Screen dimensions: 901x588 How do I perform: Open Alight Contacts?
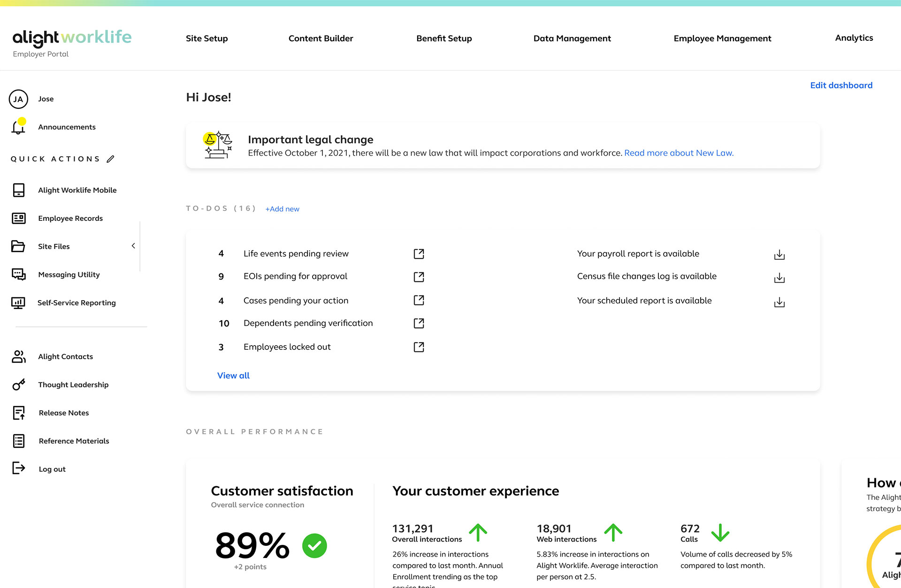pos(18,356)
